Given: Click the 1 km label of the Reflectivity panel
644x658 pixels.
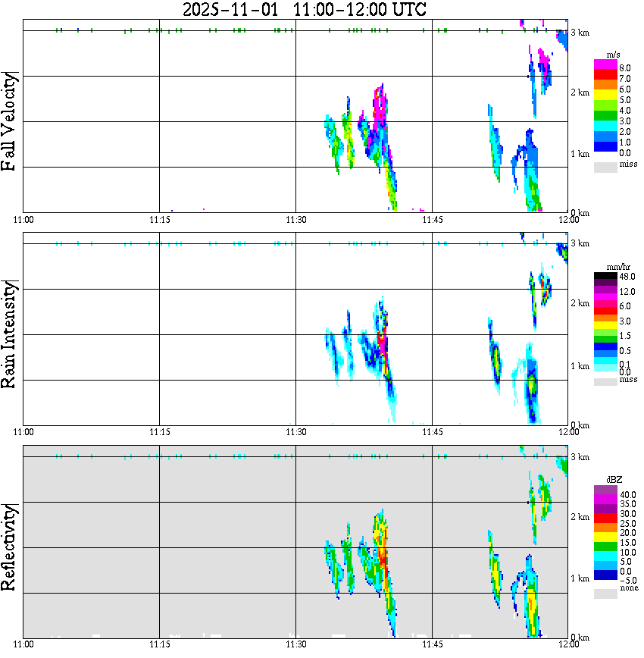Looking at the screenshot, I should [x=580, y=578].
